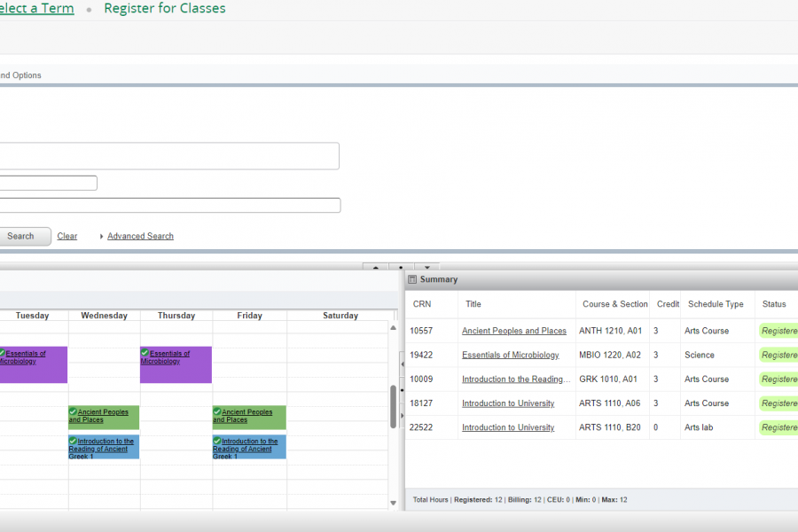
Task: Click the checkmark icon on Friday's Ancient Greek block
Action: pyautogui.click(x=217, y=441)
